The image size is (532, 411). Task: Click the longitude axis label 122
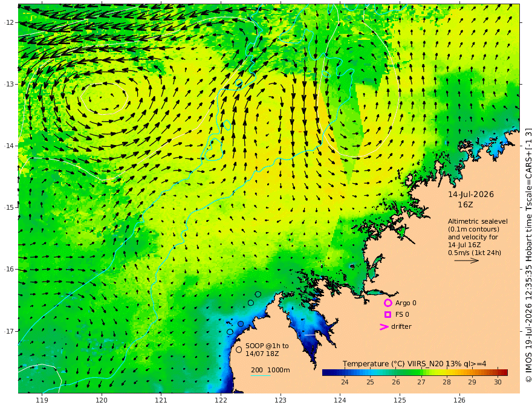(x=221, y=400)
